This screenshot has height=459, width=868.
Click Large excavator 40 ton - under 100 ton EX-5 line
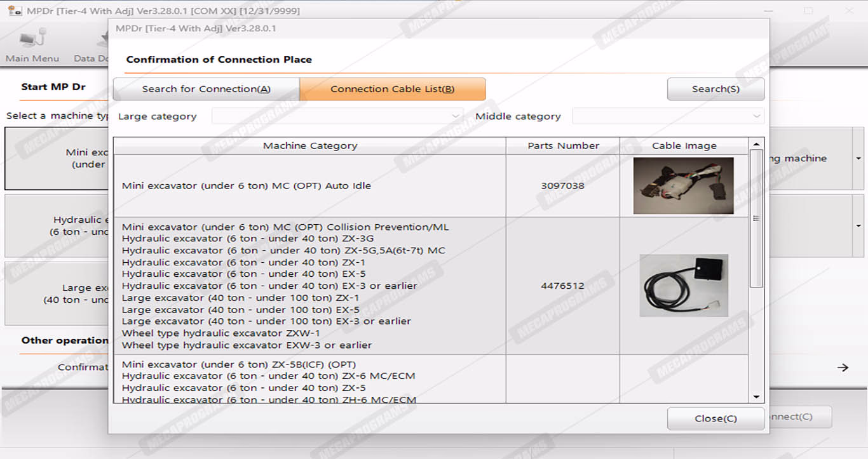241,310
